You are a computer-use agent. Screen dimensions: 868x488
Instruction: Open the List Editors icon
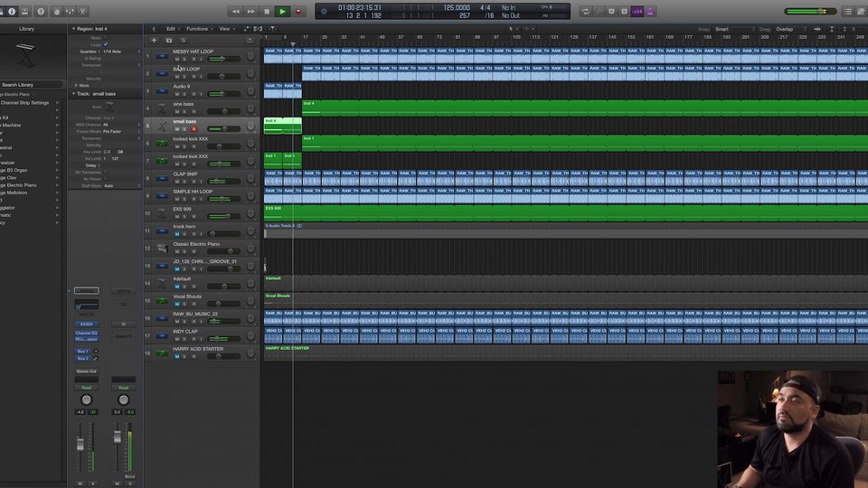click(x=847, y=11)
